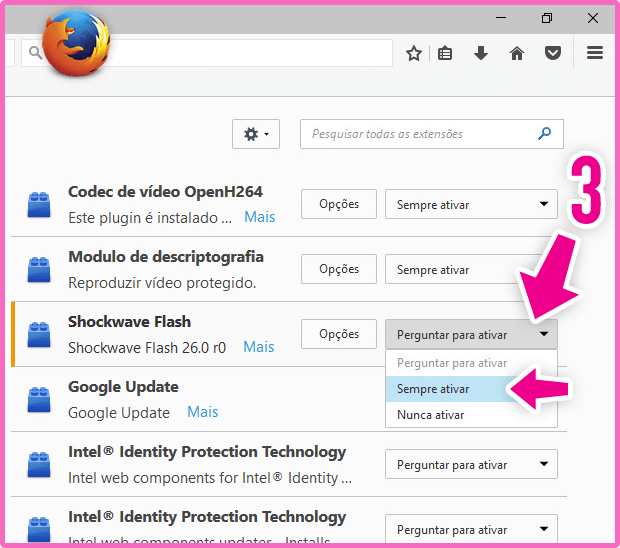The height and width of the screenshot is (548, 620).
Task: Go to home page icon
Action: click(516, 53)
